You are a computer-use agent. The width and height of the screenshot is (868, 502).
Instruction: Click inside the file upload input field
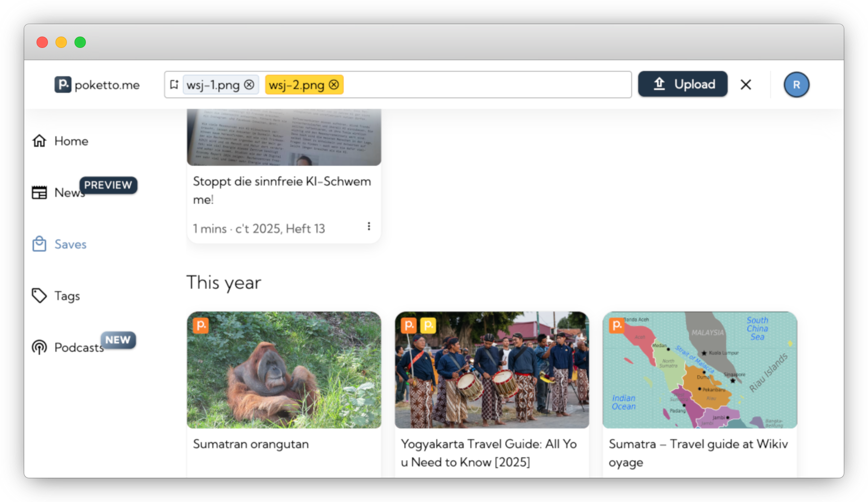pos(484,85)
